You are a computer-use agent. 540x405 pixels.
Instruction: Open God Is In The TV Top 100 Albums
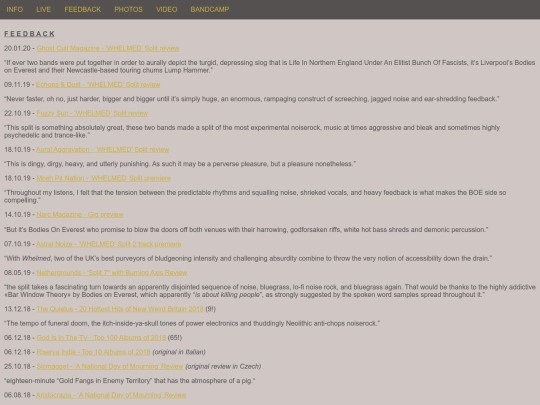click(101, 338)
